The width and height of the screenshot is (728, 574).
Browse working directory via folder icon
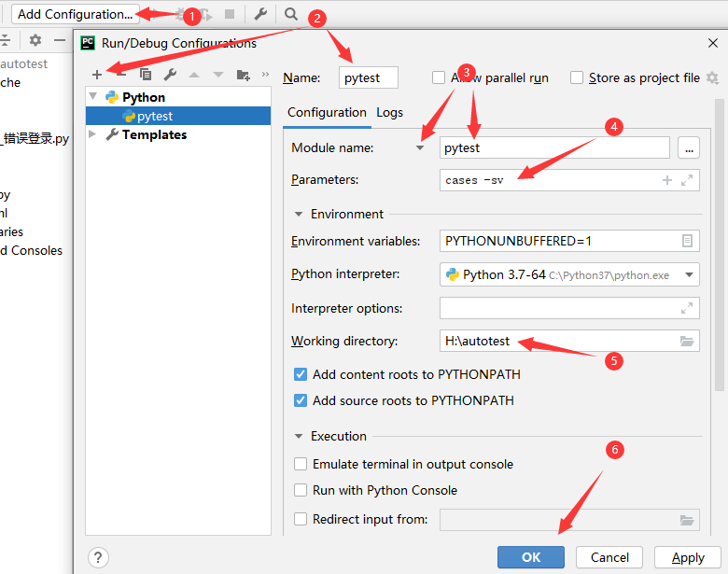[687, 342]
